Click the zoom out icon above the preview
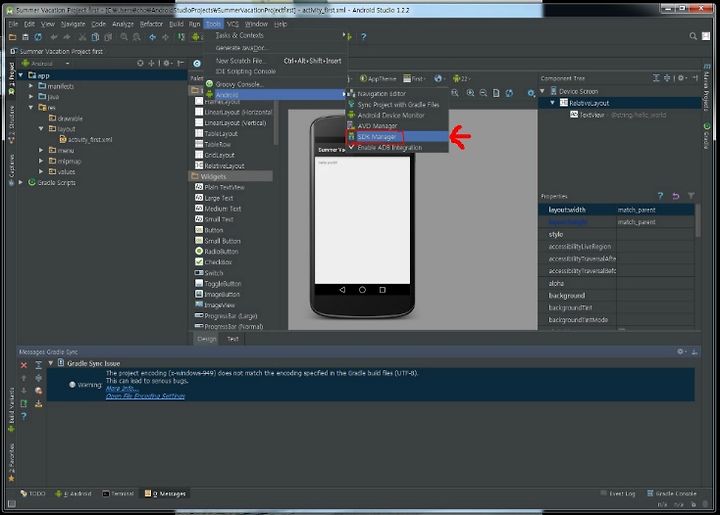 pos(484,93)
